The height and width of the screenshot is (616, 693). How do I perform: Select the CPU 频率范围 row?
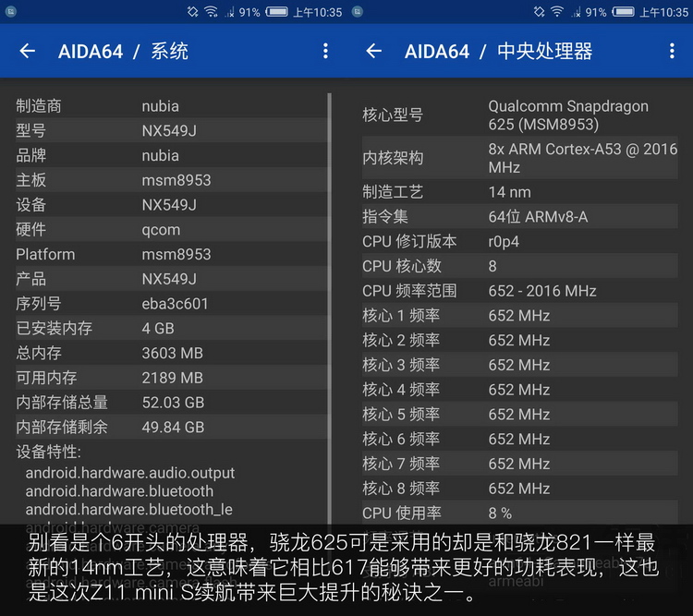(519, 291)
